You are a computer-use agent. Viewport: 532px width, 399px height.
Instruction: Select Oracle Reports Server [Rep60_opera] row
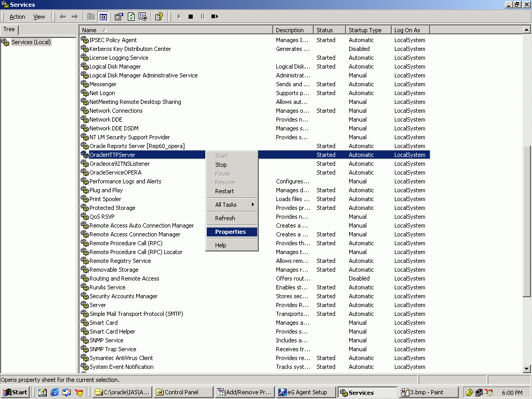click(255, 146)
